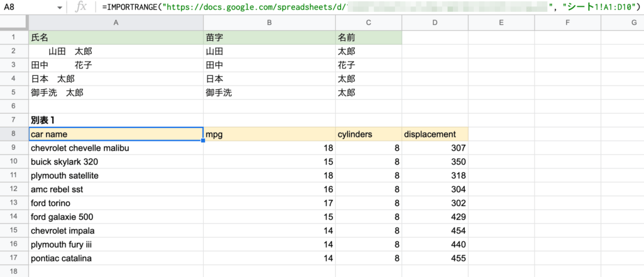Click the row 17 header
The height and width of the screenshot is (277, 644).
(14, 258)
